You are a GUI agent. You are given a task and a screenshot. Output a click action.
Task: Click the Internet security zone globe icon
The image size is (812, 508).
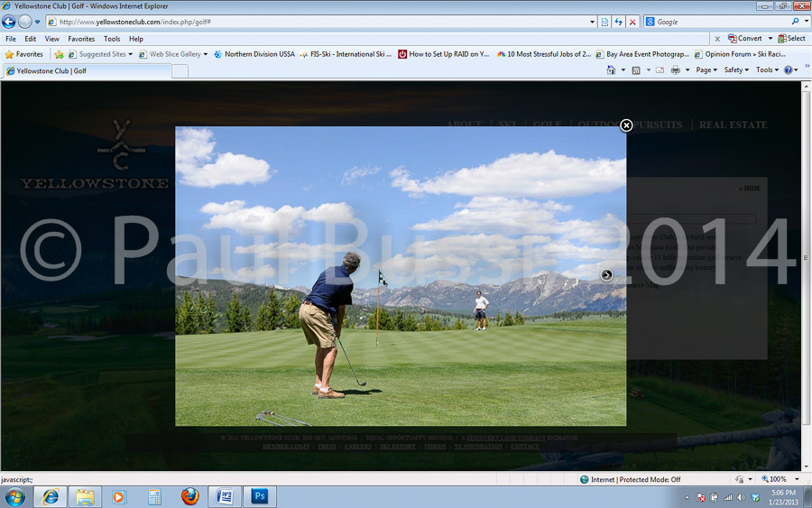coord(584,479)
